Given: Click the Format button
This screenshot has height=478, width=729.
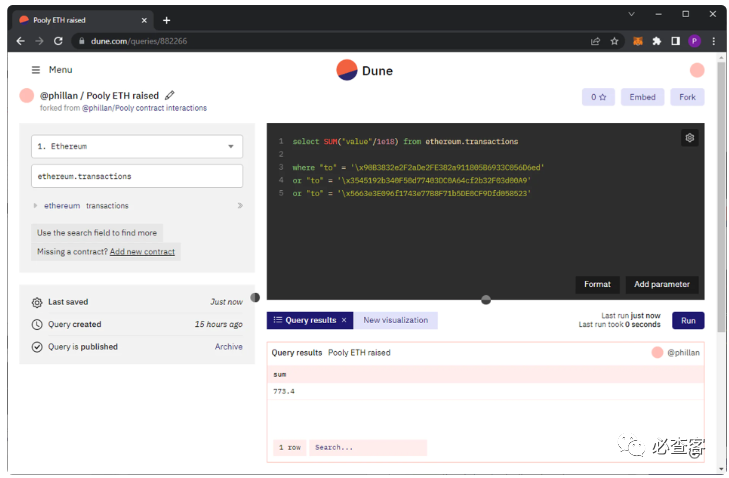Looking at the screenshot, I should tap(597, 284).
